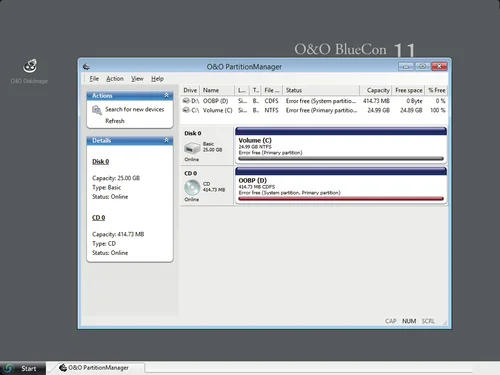The width and height of the screenshot is (500, 375).
Task: Click the 24.89 GB free space cell
Action: tap(411, 110)
